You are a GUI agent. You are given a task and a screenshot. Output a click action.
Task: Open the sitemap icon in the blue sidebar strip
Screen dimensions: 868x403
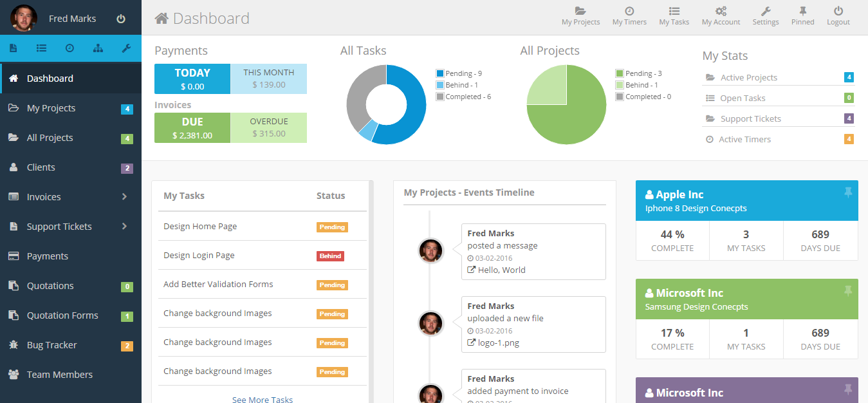[x=98, y=48]
